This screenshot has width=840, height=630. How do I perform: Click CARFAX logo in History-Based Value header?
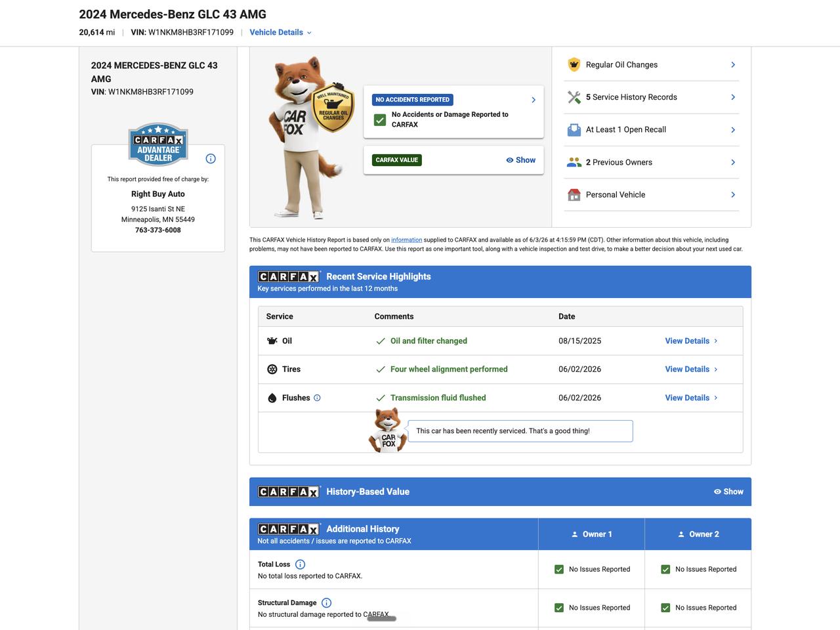[x=289, y=492]
